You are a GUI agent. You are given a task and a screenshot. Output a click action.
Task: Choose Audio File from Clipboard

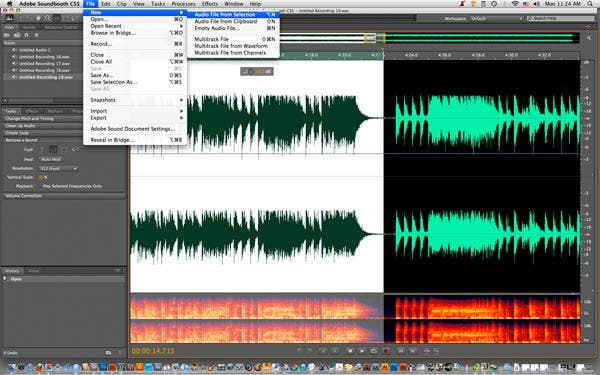(x=233, y=21)
